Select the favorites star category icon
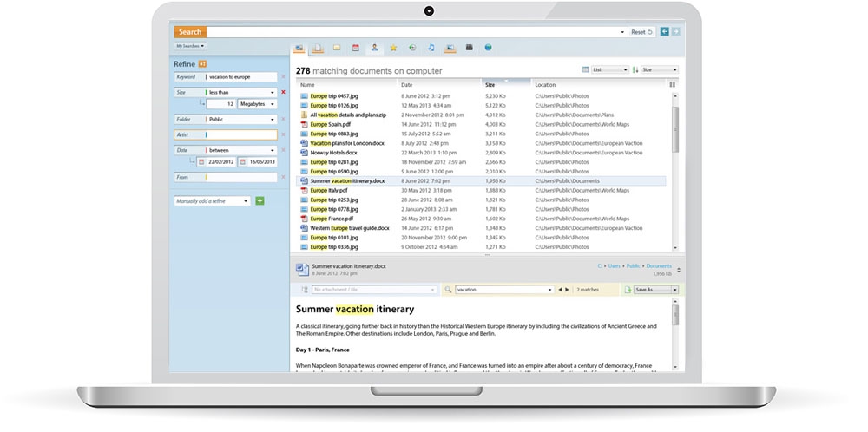 click(393, 48)
